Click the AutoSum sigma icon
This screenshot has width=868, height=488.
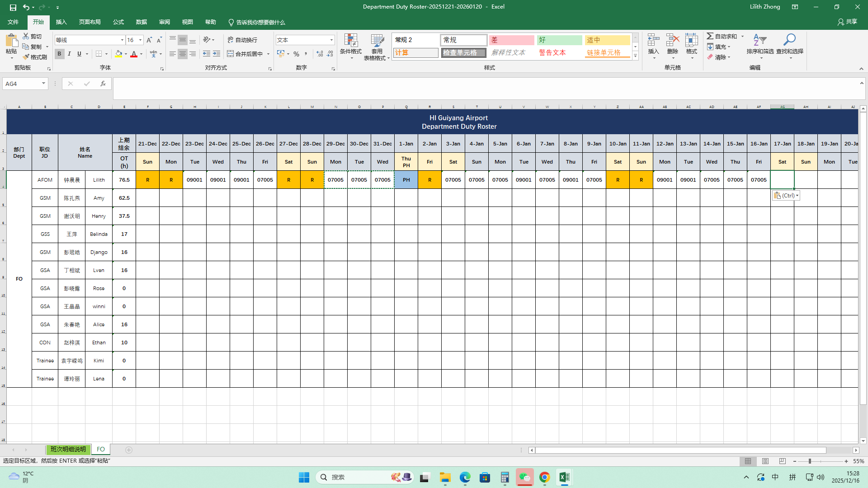coord(710,36)
